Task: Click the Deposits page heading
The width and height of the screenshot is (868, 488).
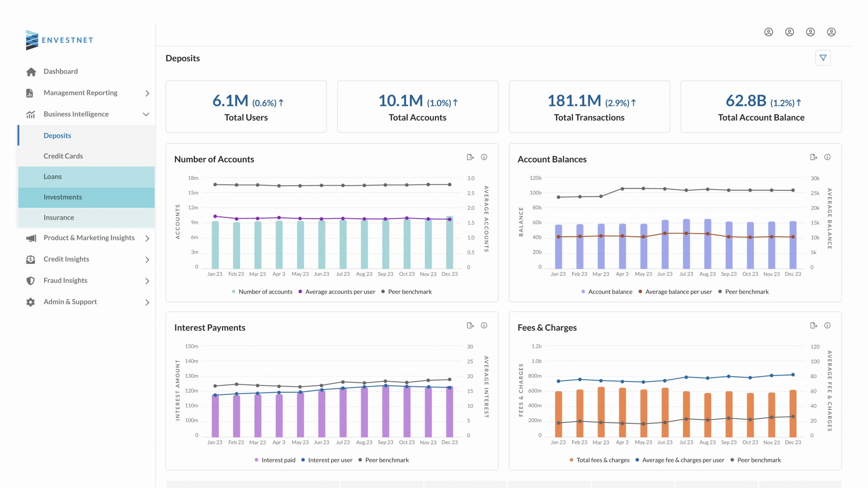Action: [183, 58]
